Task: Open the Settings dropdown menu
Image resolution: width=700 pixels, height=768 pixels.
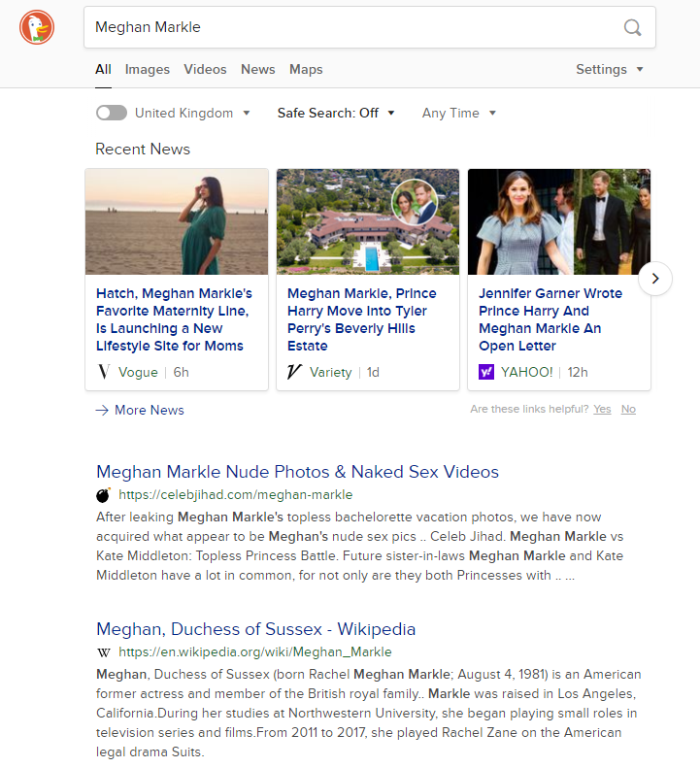Action: (609, 69)
